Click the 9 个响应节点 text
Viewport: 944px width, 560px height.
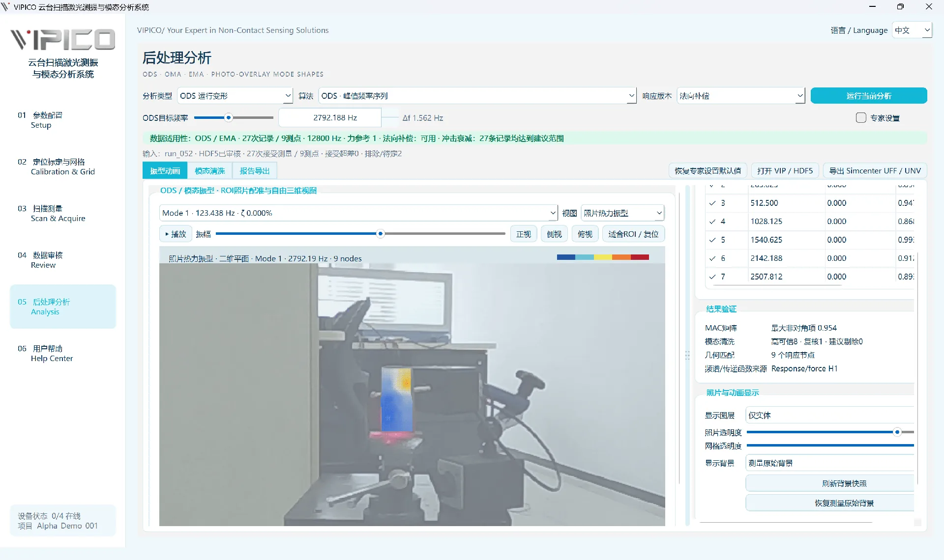(x=793, y=355)
